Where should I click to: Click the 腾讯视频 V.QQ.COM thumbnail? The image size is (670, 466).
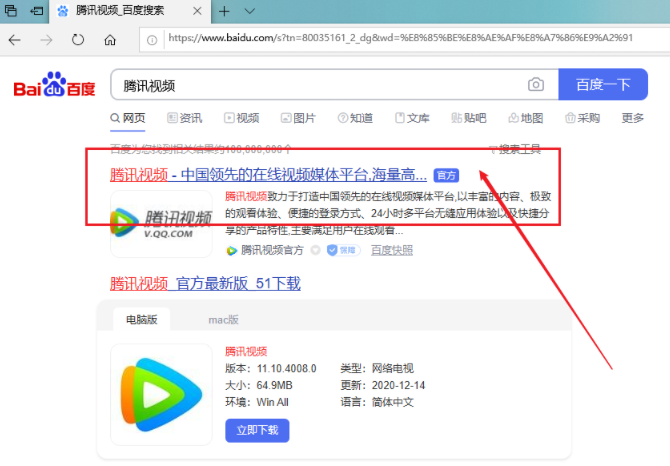tap(162, 224)
